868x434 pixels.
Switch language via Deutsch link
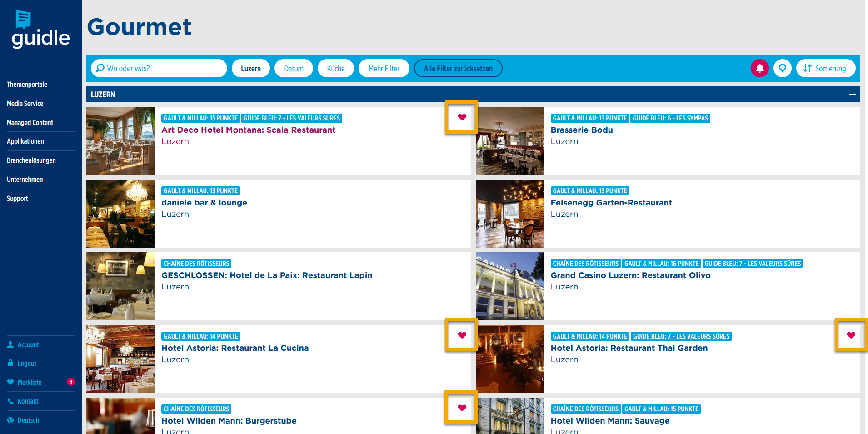click(28, 420)
